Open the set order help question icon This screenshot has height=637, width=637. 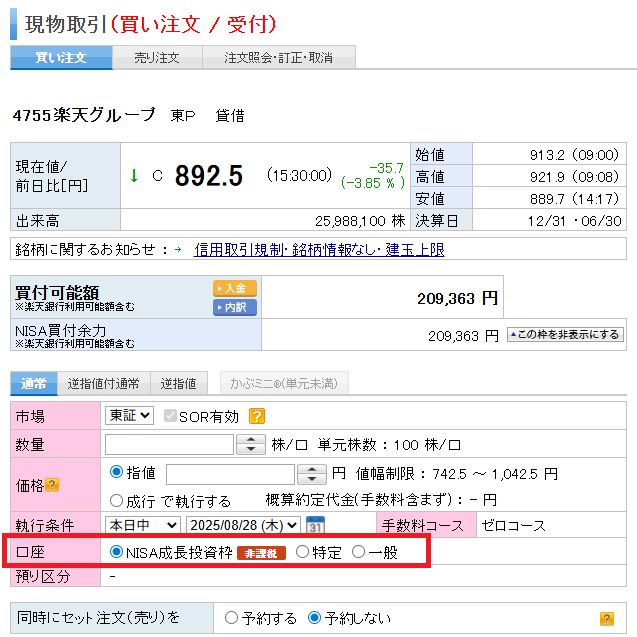[607, 619]
